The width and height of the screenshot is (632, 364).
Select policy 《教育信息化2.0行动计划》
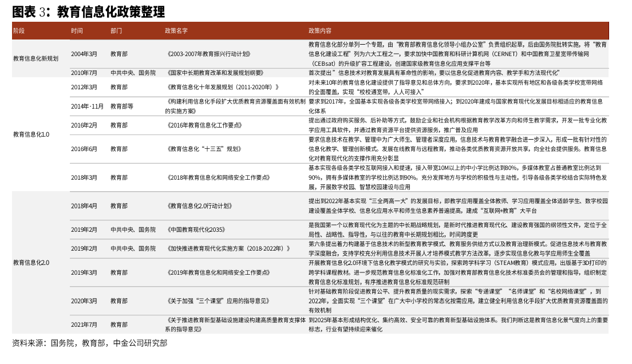point(200,205)
